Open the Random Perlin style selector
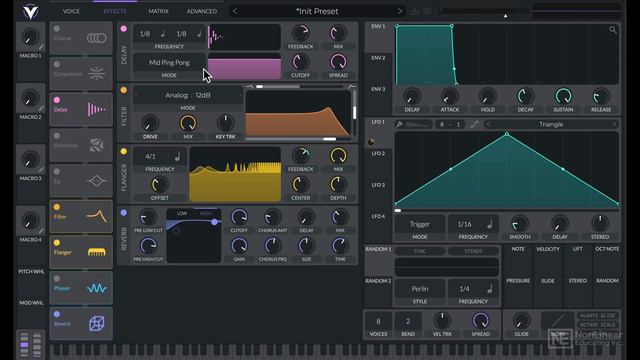 (420, 289)
